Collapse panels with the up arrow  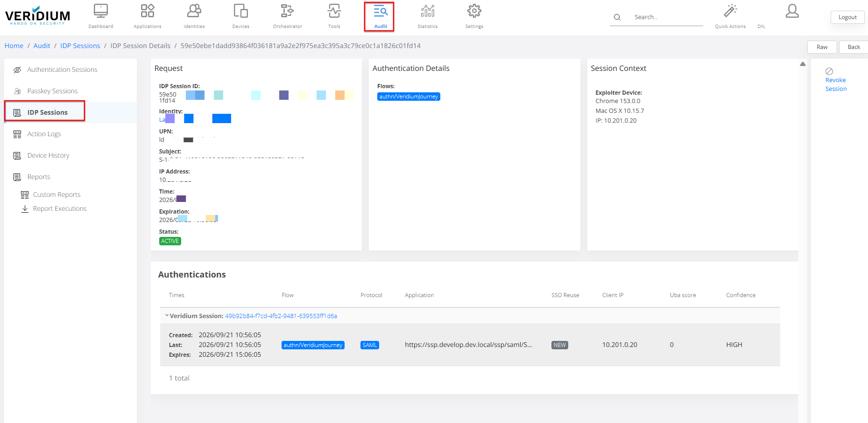pyautogui.click(x=803, y=64)
